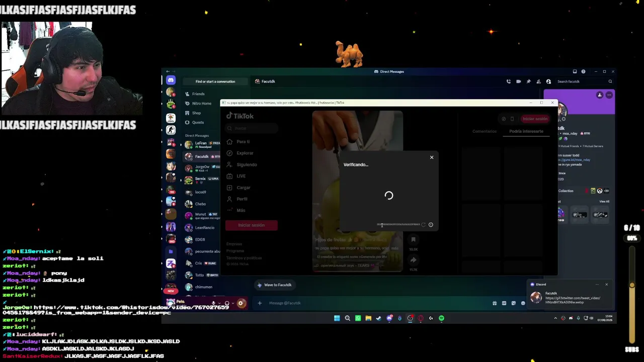Click the TikTok search field
This screenshot has height=362, width=644.
(x=251, y=129)
